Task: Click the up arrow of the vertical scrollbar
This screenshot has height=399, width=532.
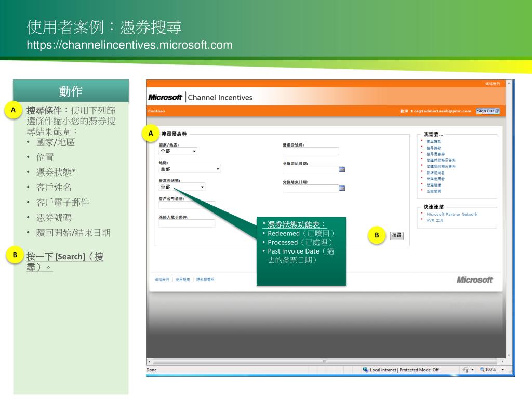Action: click(x=509, y=83)
